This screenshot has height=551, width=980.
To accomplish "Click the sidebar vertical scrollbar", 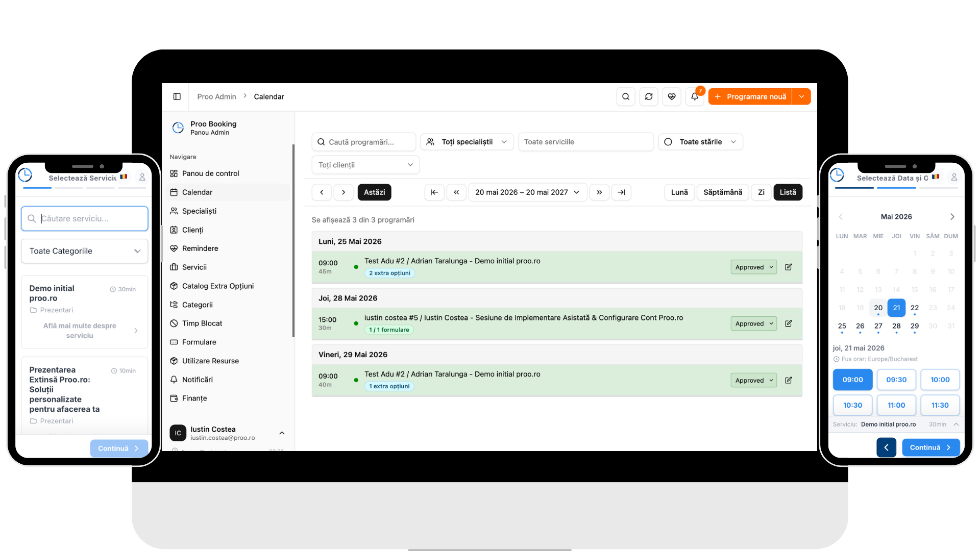I will click(x=293, y=241).
